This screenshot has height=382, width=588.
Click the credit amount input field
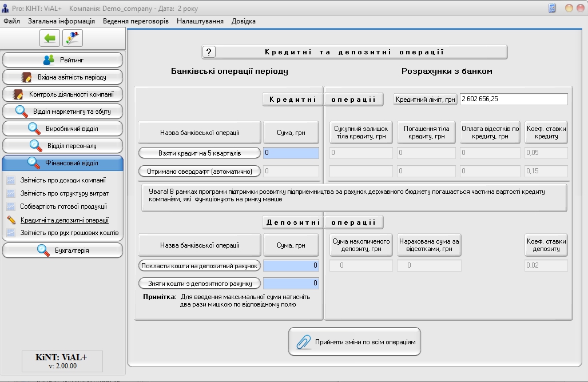291,153
